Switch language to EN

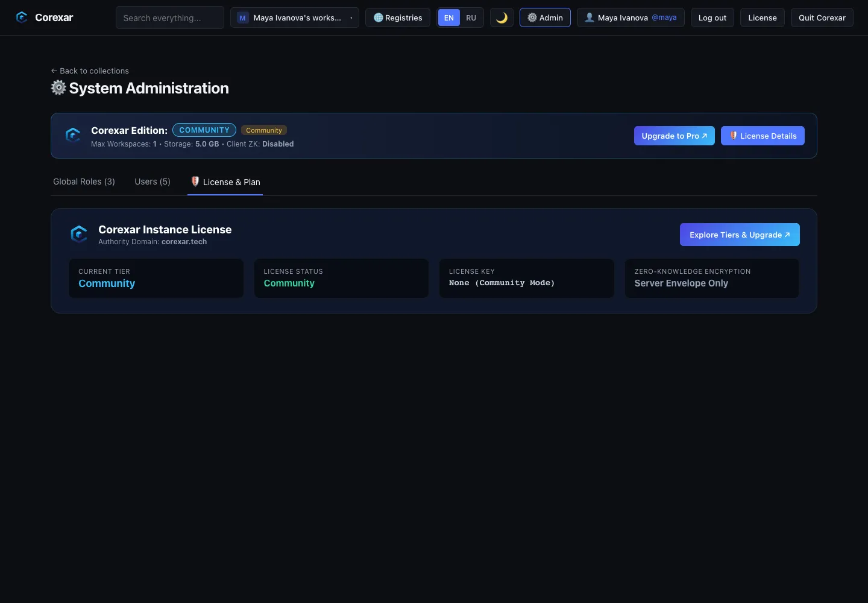(x=449, y=17)
